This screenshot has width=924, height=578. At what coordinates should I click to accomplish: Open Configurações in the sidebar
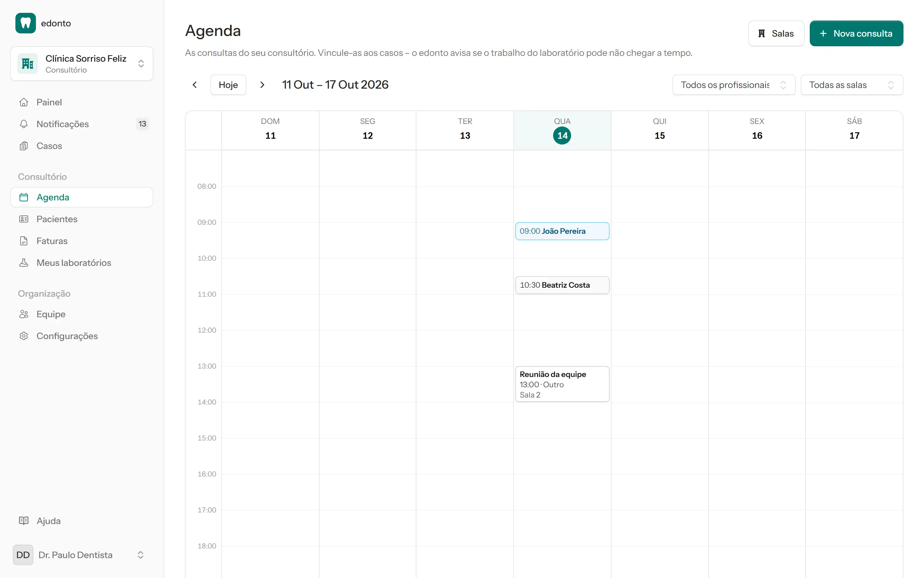pos(82,336)
